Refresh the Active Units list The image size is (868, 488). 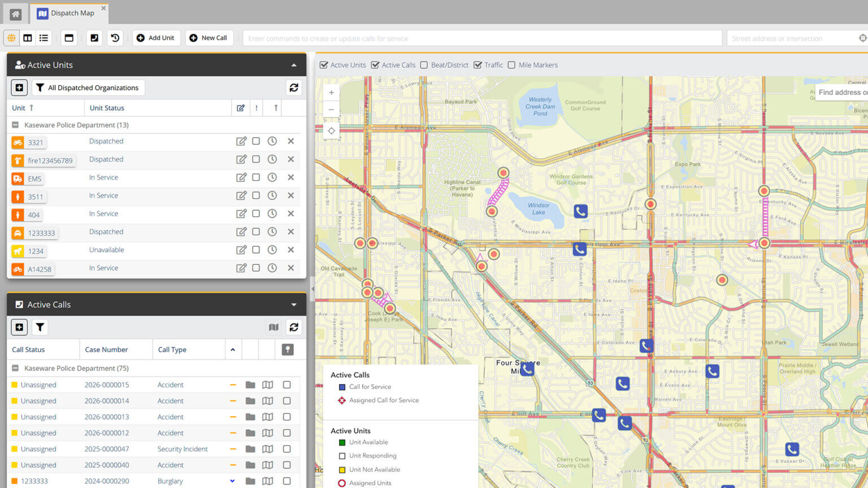293,88
